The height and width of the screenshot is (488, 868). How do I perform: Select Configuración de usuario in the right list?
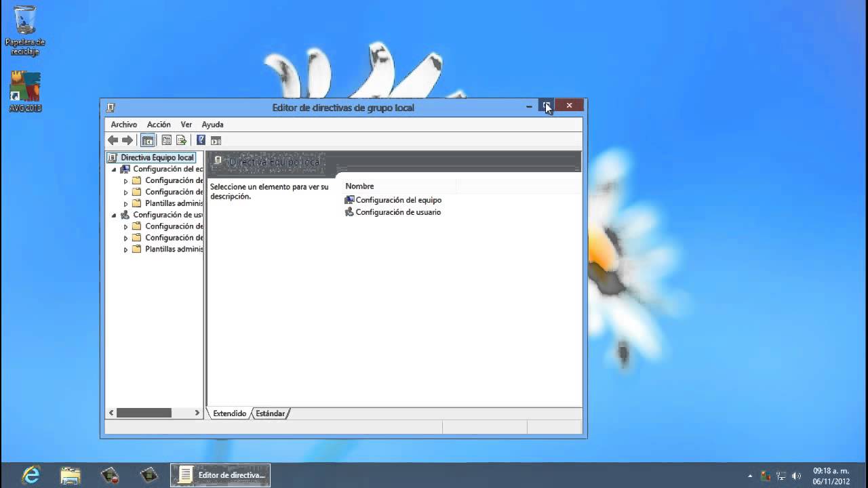(393, 212)
